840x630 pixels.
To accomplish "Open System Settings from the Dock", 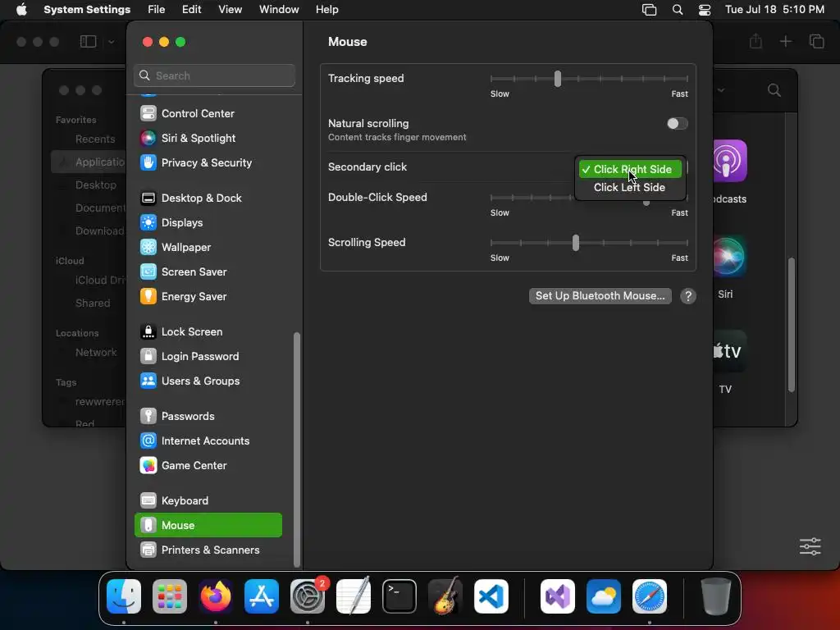I will coord(308,596).
